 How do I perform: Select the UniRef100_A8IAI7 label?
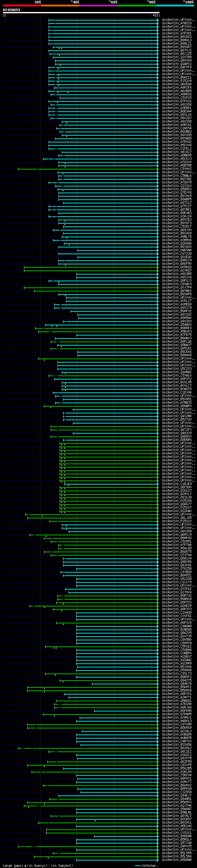(177, 152)
